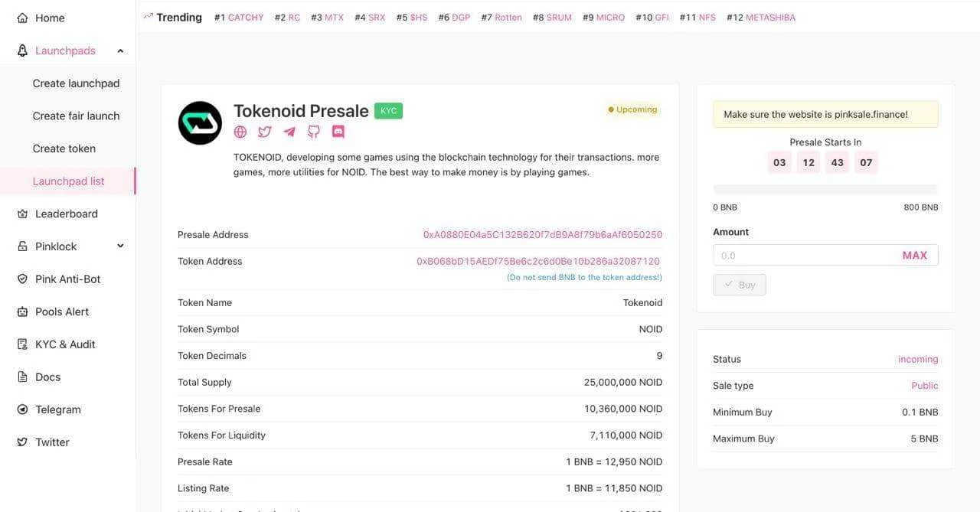Open Docs menu item

(x=47, y=377)
